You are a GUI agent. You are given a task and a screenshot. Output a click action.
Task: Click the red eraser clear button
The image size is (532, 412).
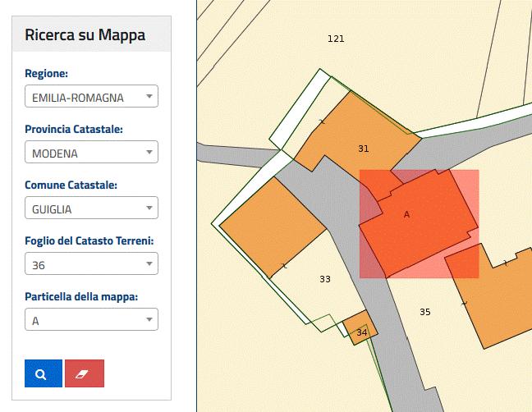pyautogui.click(x=85, y=373)
